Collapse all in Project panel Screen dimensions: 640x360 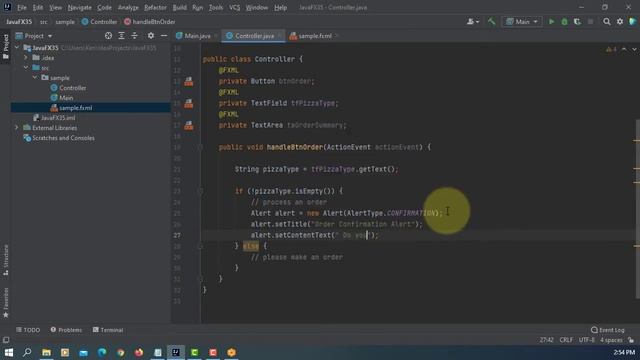tap(134, 36)
